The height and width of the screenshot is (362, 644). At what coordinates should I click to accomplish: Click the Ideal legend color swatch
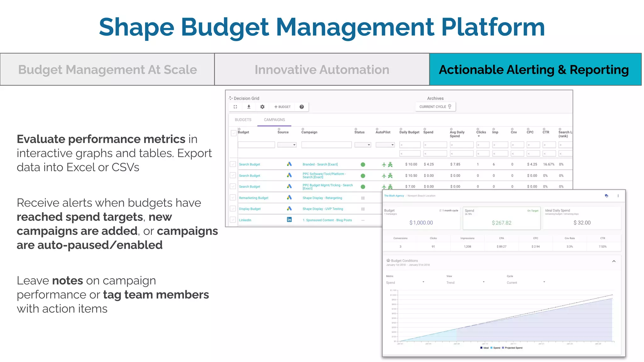point(481,348)
